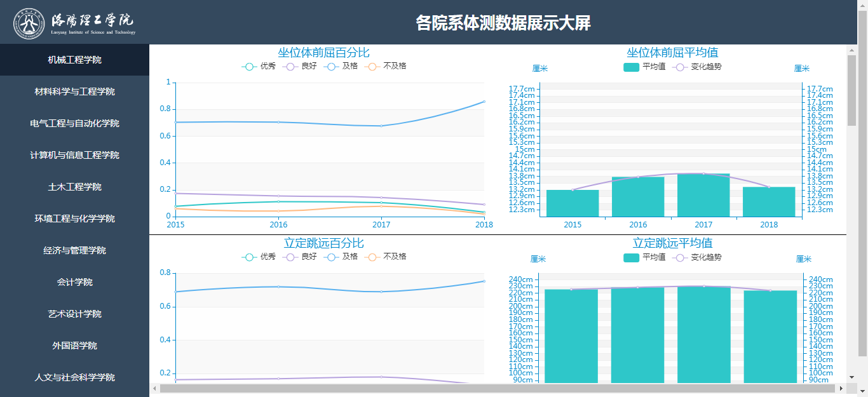The width and height of the screenshot is (868, 397).
Task: Click 2016 axis label under 坐位体前屈平均值 chart
Action: (x=638, y=224)
